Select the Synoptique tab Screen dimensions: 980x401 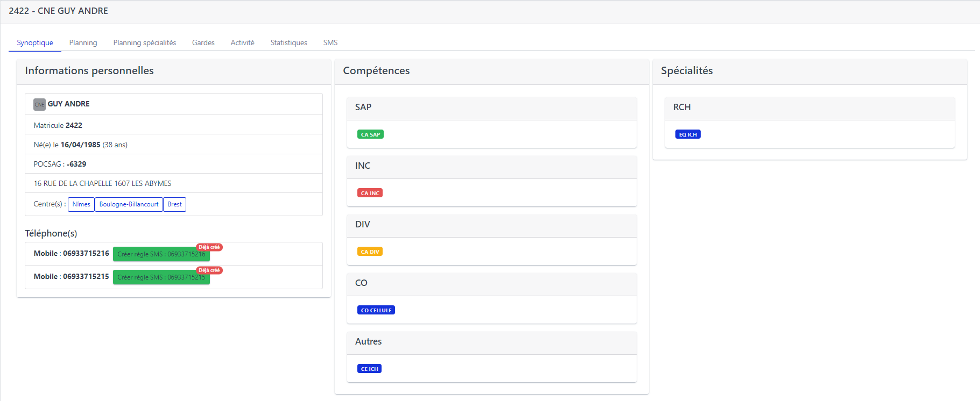click(35, 42)
